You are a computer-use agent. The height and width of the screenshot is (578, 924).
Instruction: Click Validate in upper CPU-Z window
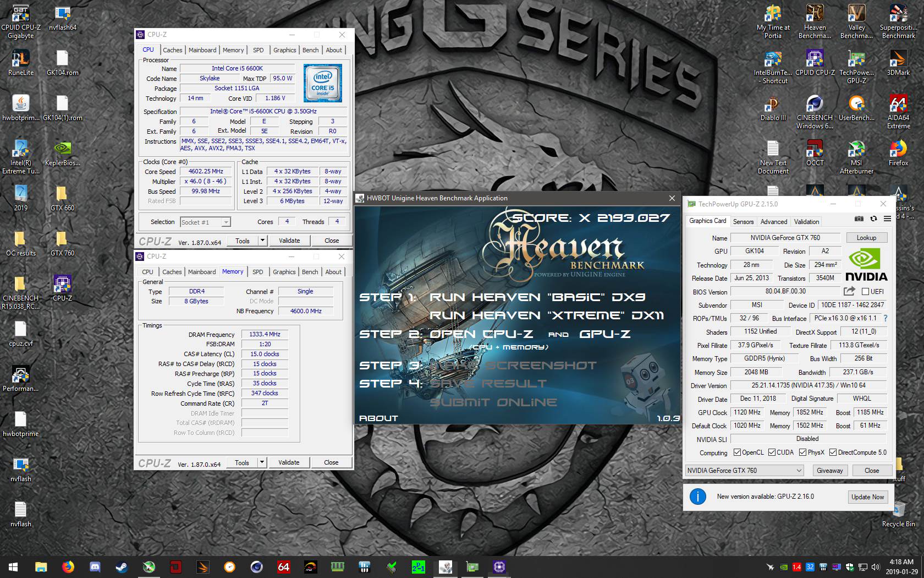click(289, 241)
